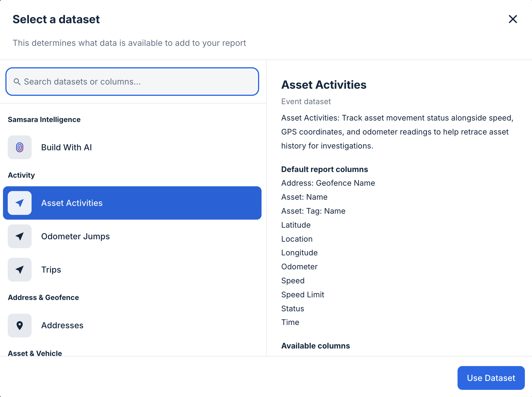Open the Asset Activities dataset entry

[x=72, y=203]
